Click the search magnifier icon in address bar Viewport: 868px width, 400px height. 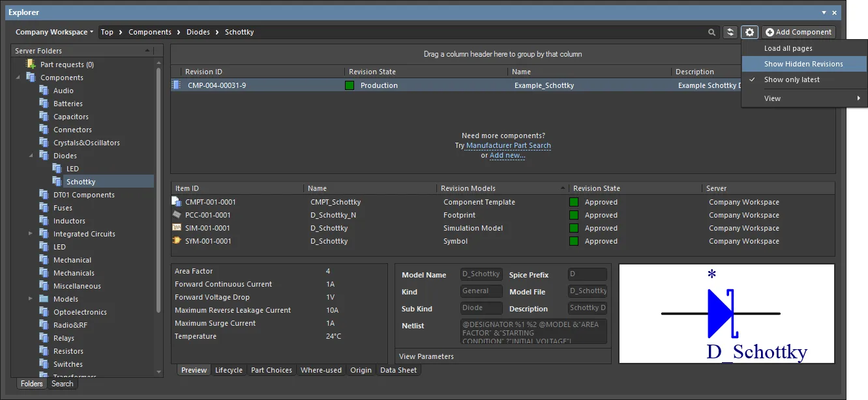pos(711,33)
